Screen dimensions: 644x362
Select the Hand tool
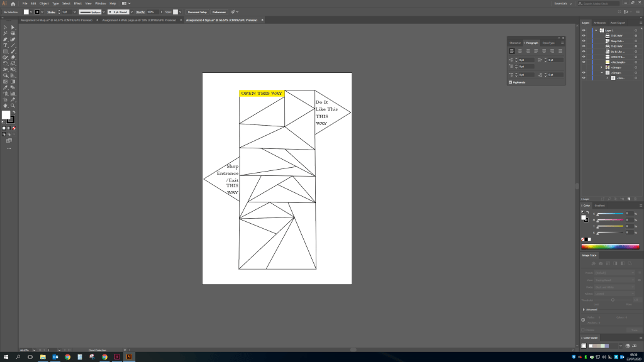(6, 106)
